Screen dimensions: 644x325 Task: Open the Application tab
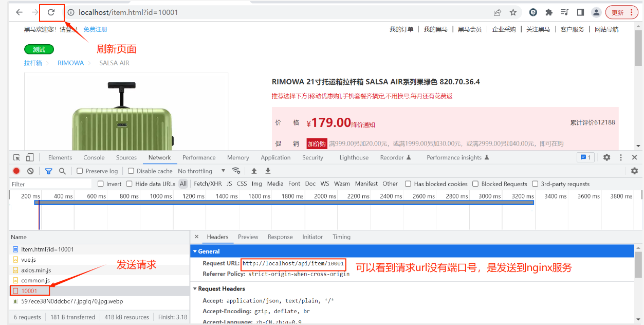pos(275,157)
